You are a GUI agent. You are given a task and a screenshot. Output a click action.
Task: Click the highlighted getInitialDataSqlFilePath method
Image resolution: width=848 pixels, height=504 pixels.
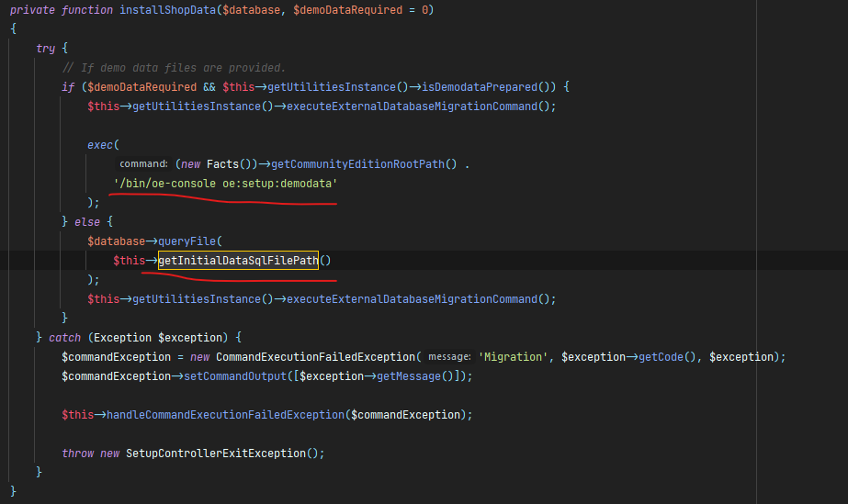tap(238, 261)
